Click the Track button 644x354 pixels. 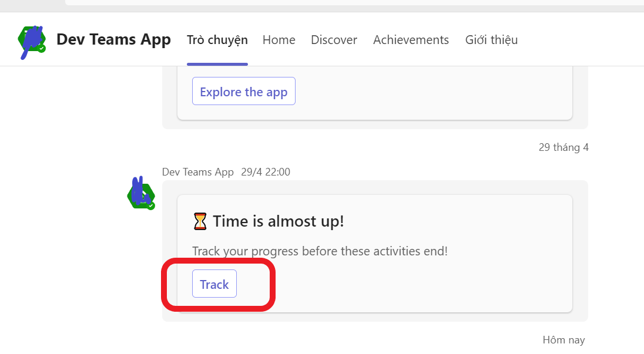pyautogui.click(x=214, y=284)
